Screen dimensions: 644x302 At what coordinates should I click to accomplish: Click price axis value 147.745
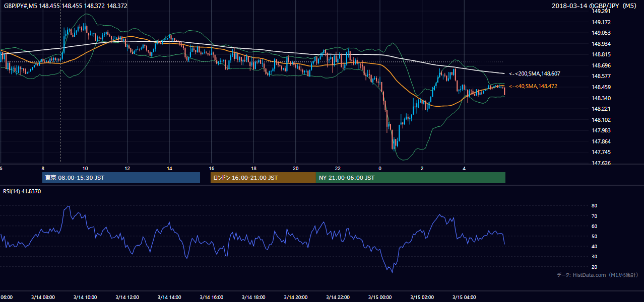601,152
